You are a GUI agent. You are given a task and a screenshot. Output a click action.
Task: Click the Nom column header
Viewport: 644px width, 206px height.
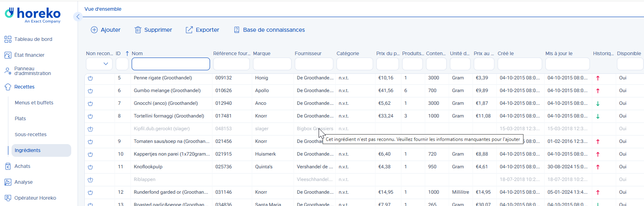point(137,54)
